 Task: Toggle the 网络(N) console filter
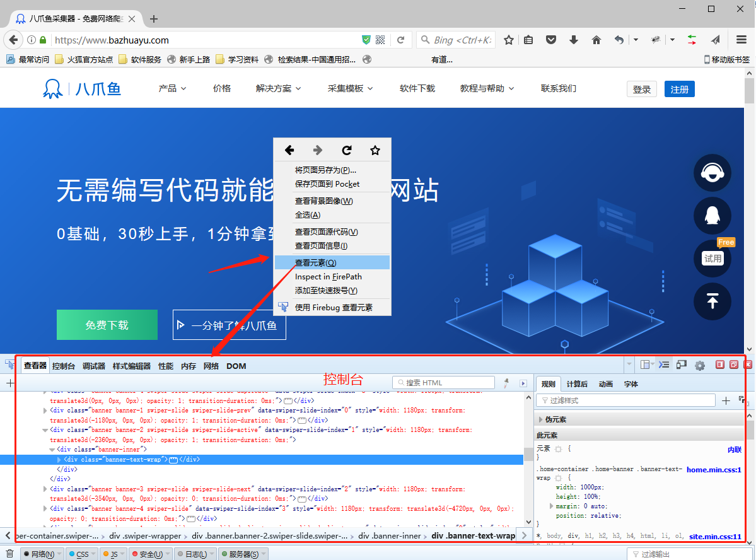pyautogui.click(x=42, y=554)
